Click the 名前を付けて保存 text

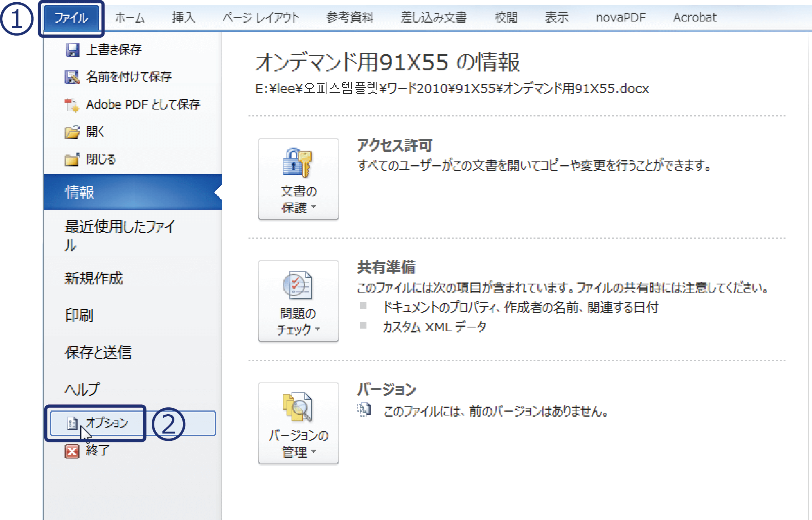[x=129, y=77]
